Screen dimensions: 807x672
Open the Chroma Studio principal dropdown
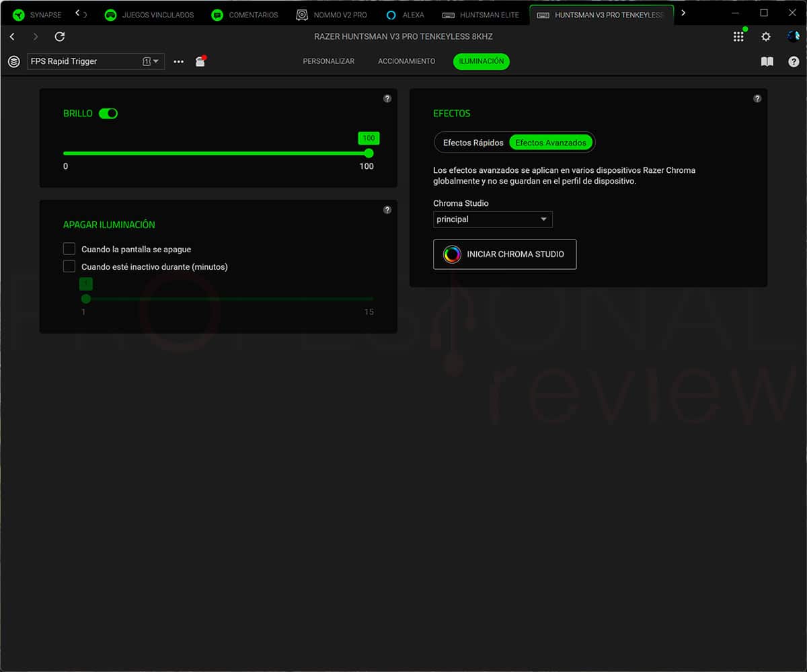pos(493,219)
